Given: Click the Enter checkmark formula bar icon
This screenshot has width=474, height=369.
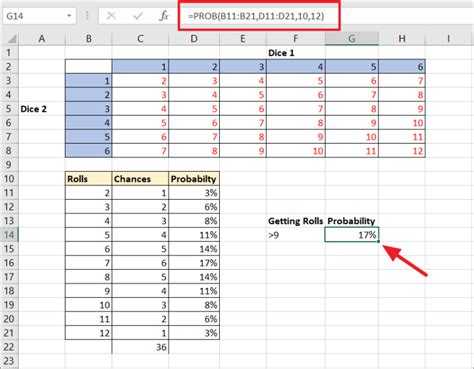Looking at the screenshot, I should [138, 16].
